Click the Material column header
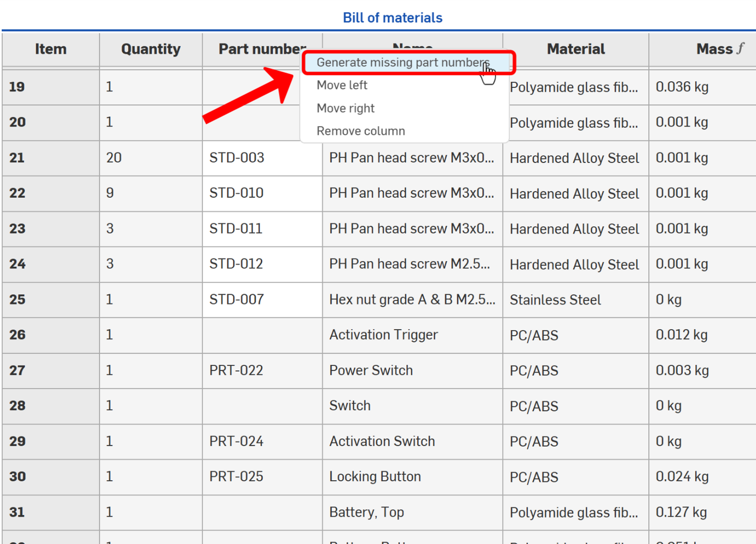 coord(576,49)
